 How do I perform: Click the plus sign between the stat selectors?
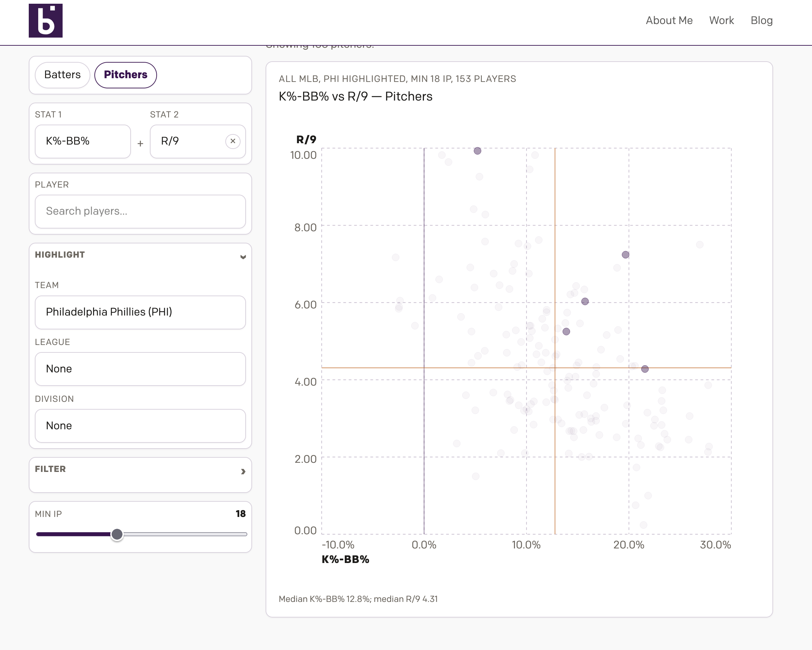pos(140,144)
